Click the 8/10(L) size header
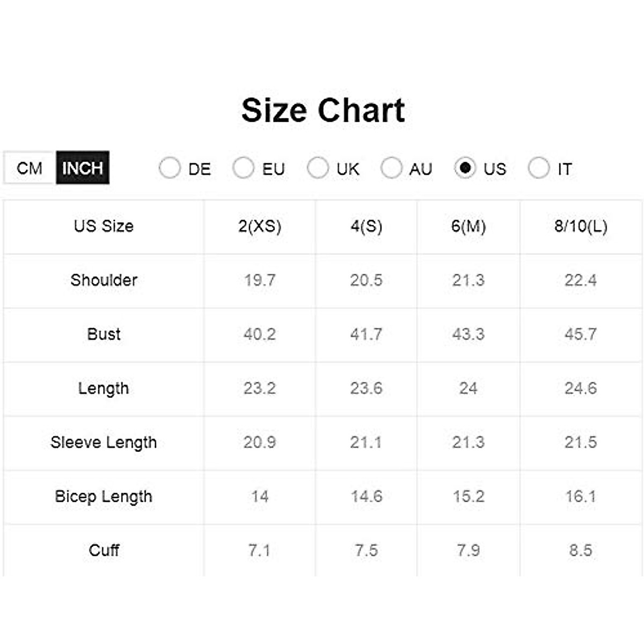Screen dimensions: 644x644 581,226
